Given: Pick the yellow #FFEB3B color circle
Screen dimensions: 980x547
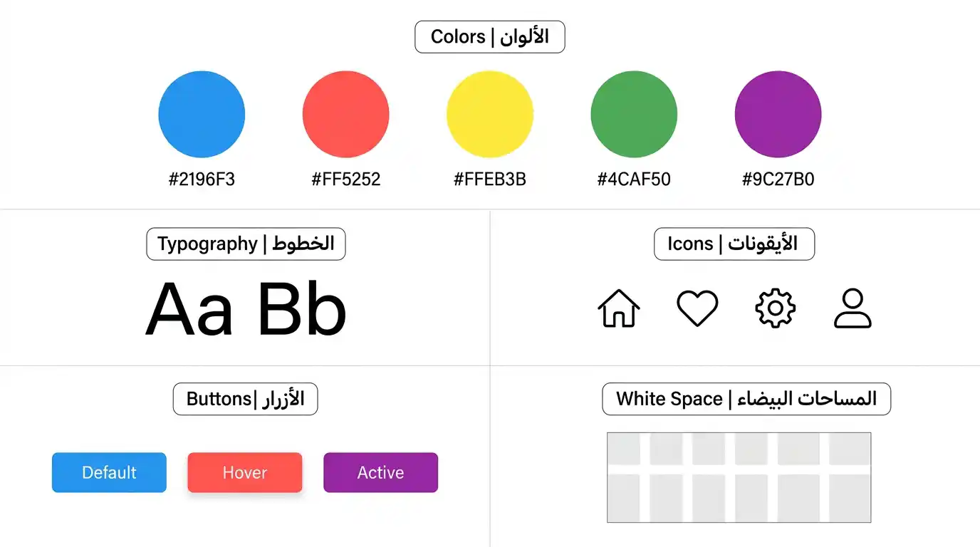Looking at the screenshot, I should [490, 114].
